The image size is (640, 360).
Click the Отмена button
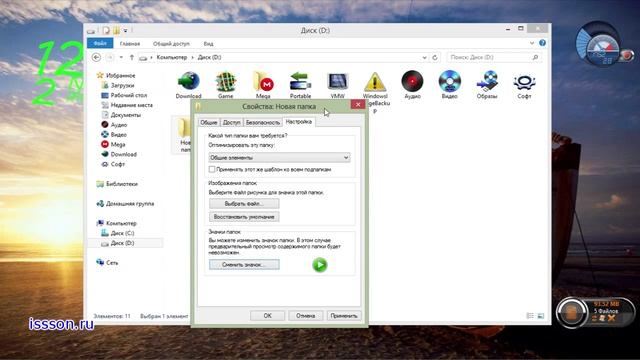pyautogui.click(x=305, y=316)
